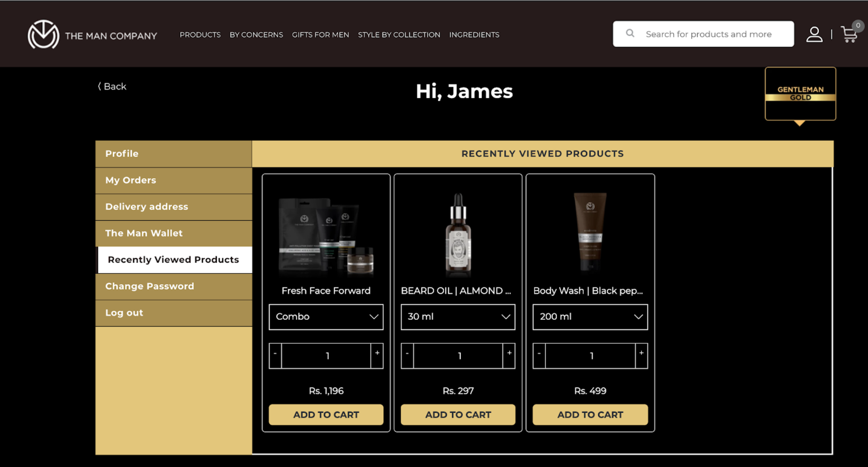Click the Body Wash | Black pep... title
868x467 pixels.
tap(588, 291)
